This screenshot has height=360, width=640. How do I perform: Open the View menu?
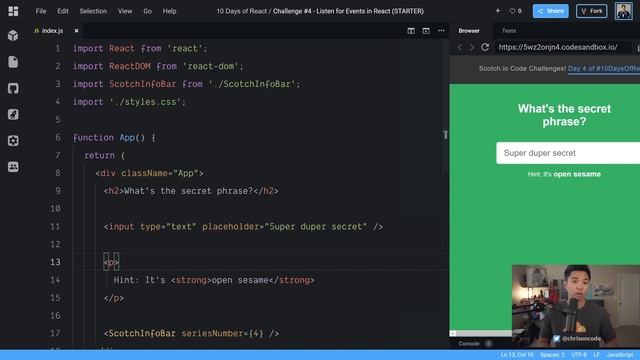(125, 11)
